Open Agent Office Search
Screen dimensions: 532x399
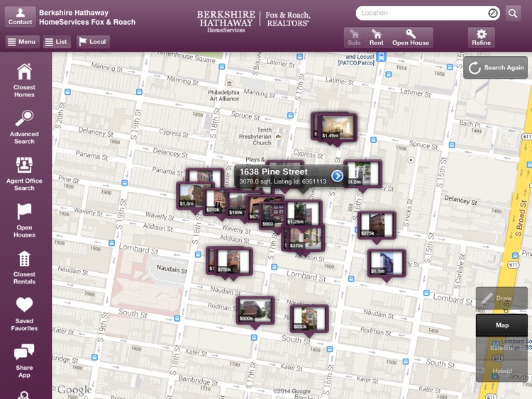pos(24,174)
